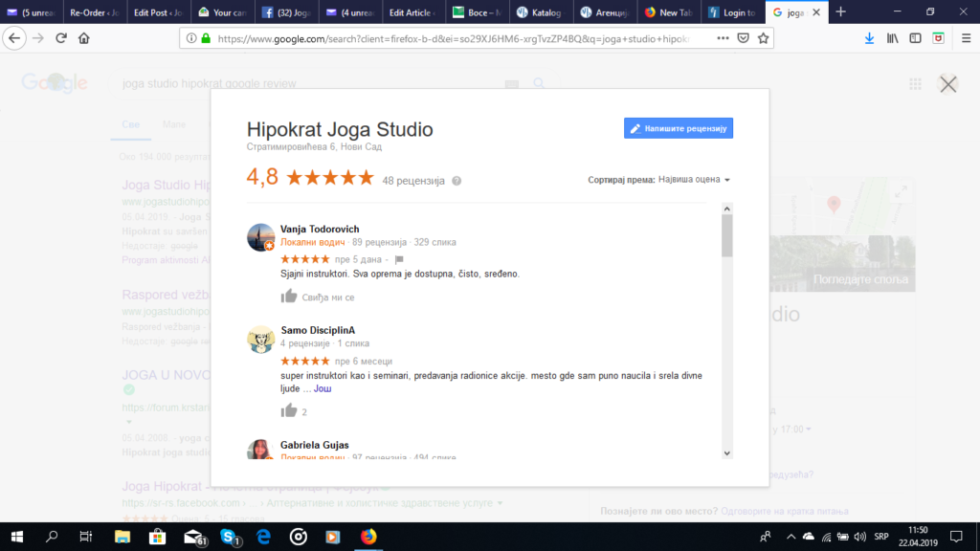The image size is (980, 551).
Task: Close the active joga Google tab
Action: point(816,11)
